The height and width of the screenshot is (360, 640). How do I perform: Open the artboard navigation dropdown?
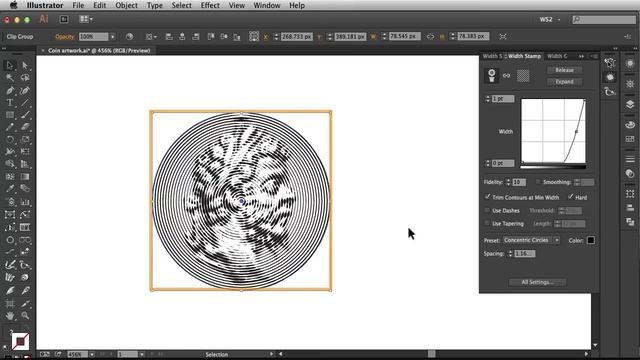141,354
